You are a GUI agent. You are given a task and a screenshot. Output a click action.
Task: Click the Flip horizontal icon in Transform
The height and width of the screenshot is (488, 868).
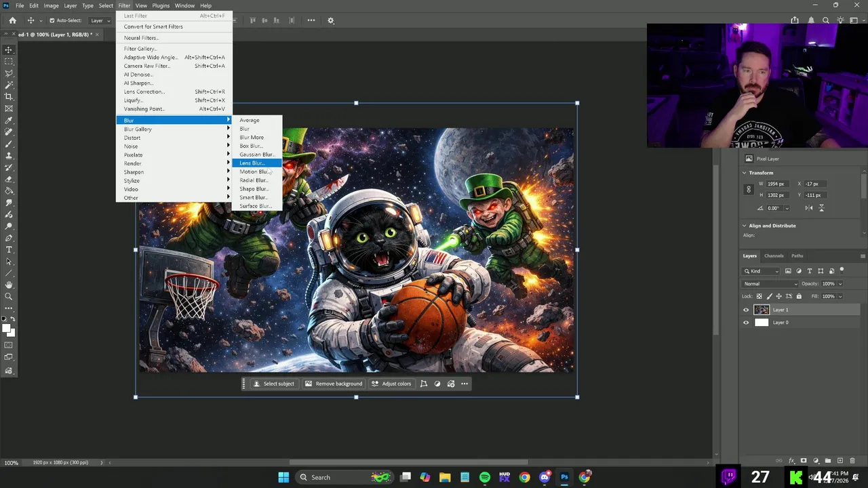coord(808,208)
